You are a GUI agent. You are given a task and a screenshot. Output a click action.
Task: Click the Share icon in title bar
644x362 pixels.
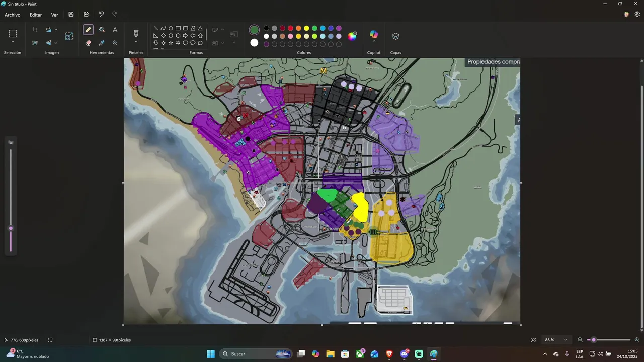click(x=86, y=15)
